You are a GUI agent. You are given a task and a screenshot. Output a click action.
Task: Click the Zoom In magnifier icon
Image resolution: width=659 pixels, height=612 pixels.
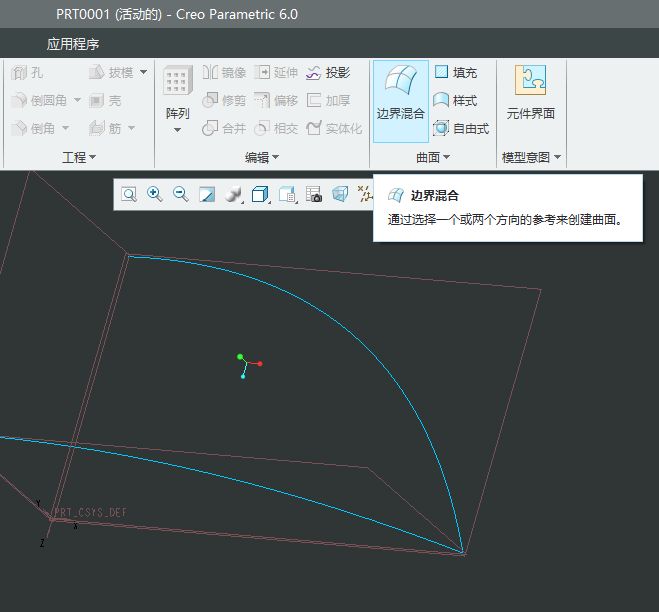click(x=155, y=194)
